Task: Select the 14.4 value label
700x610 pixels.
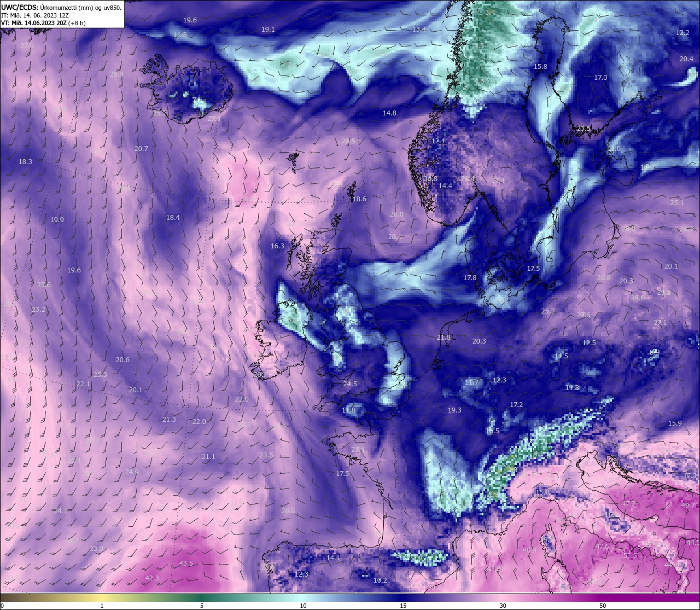Action: 445,186
